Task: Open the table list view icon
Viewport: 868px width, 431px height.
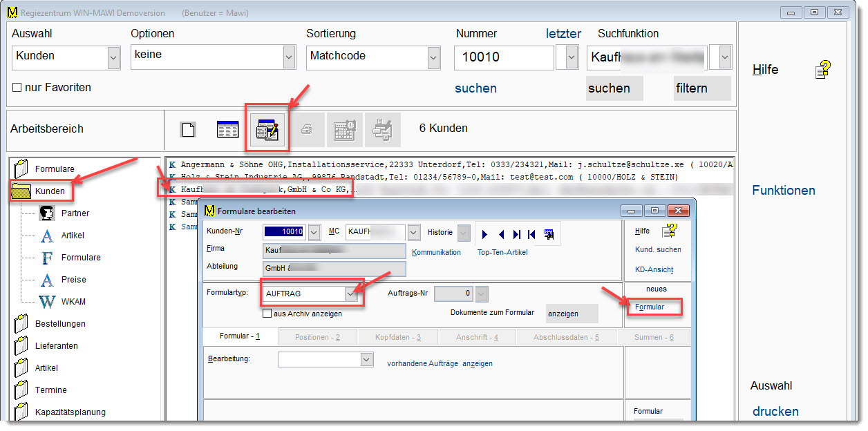Action: [x=228, y=129]
